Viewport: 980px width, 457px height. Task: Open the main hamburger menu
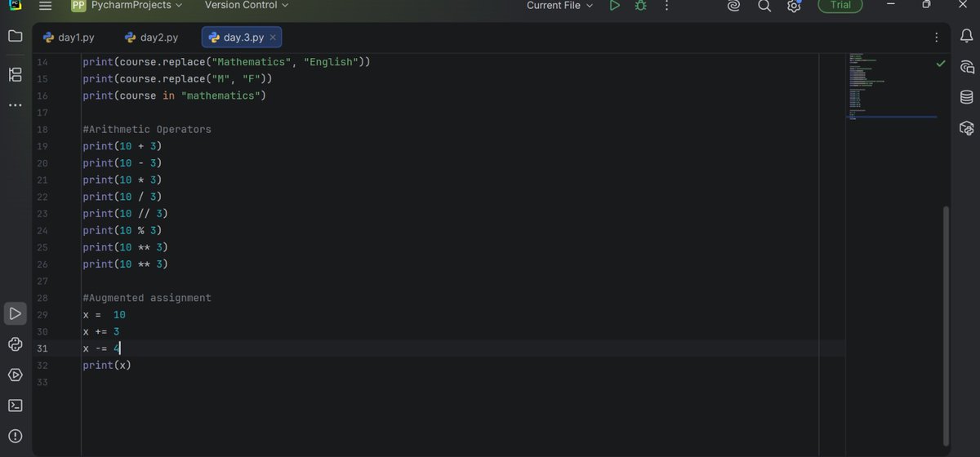coord(46,6)
